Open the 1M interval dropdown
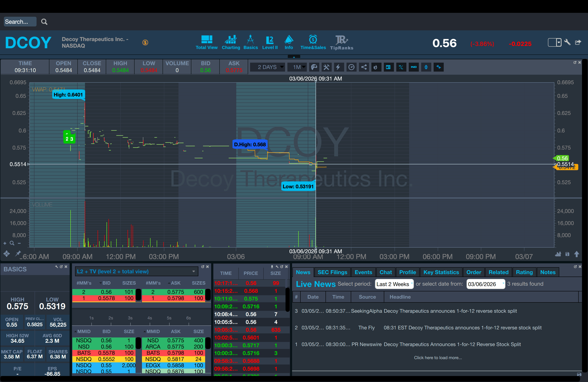The height and width of the screenshot is (382, 588). pos(297,67)
